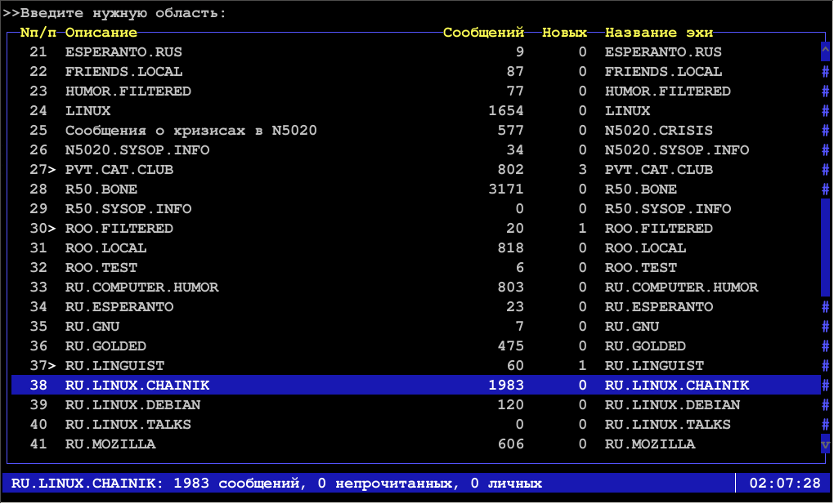Select the LINUX area with 1654 messages
The height and width of the screenshot is (504, 834).
click(x=88, y=111)
